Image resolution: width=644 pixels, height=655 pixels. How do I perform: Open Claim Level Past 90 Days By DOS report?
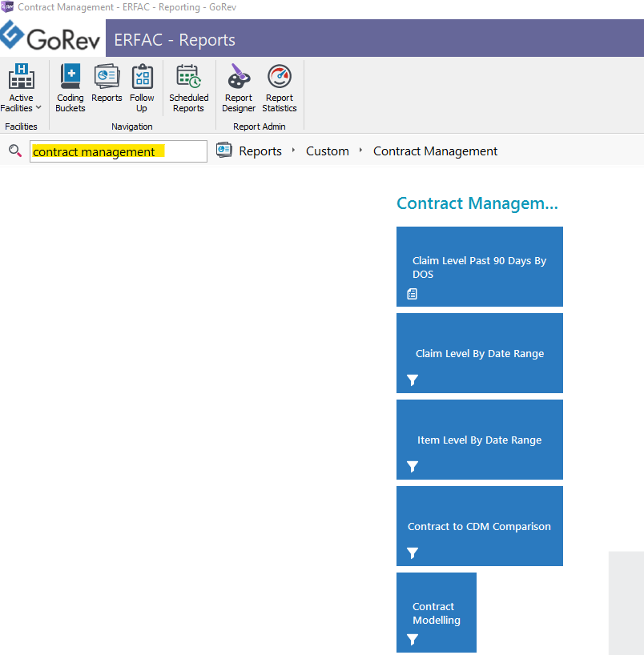[x=479, y=267]
